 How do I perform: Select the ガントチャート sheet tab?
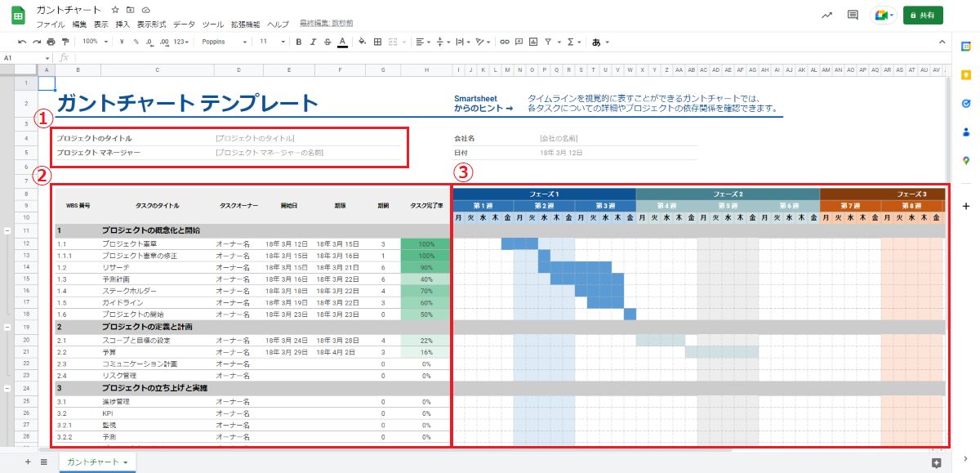tap(97, 462)
